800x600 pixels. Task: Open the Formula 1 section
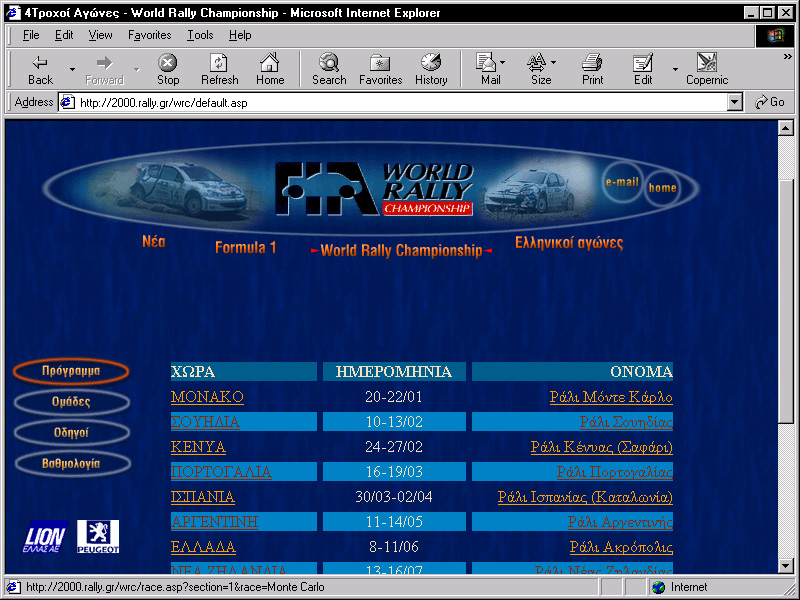(x=245, y=247)
